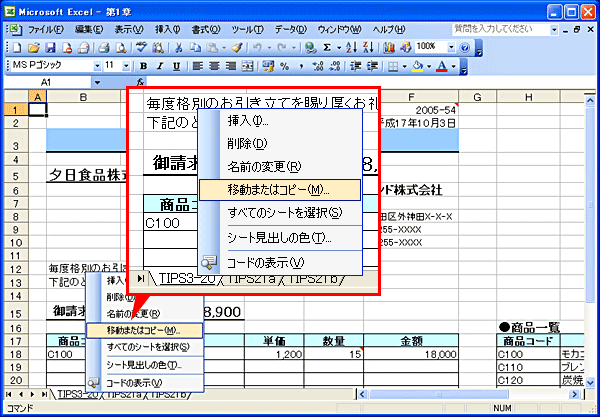Open the MS Pゴシック font name dropdown
This screenshot has height=417, width=600.
[98, 67]
